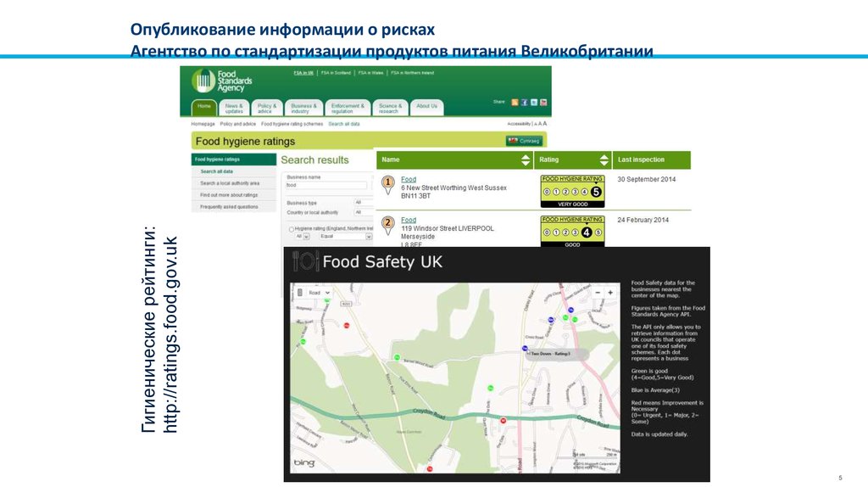This screenshot has width=868, height=487.
Task: Open the Road map style dropdown
Action: (x=320, y=293)
